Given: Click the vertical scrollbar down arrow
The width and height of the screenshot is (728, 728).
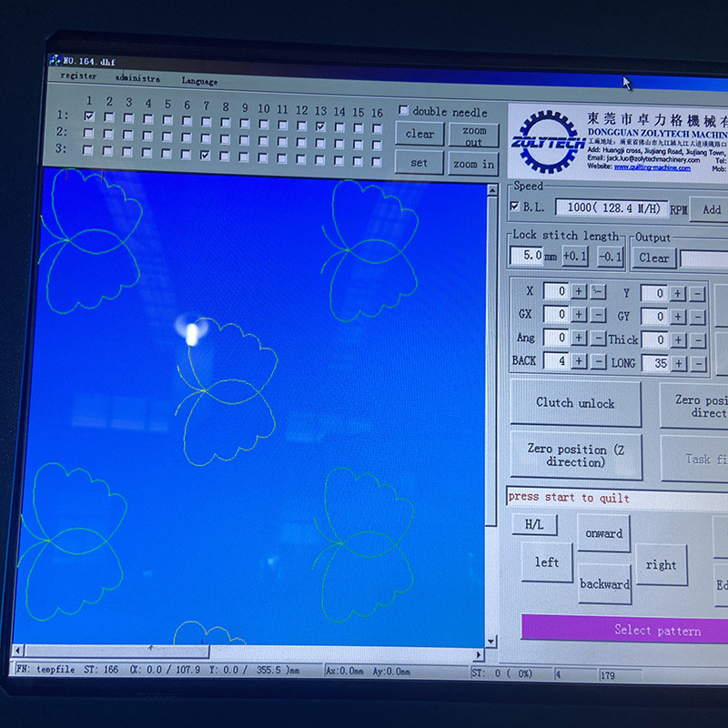Looking at the screenshot, I should pos(491,642).
